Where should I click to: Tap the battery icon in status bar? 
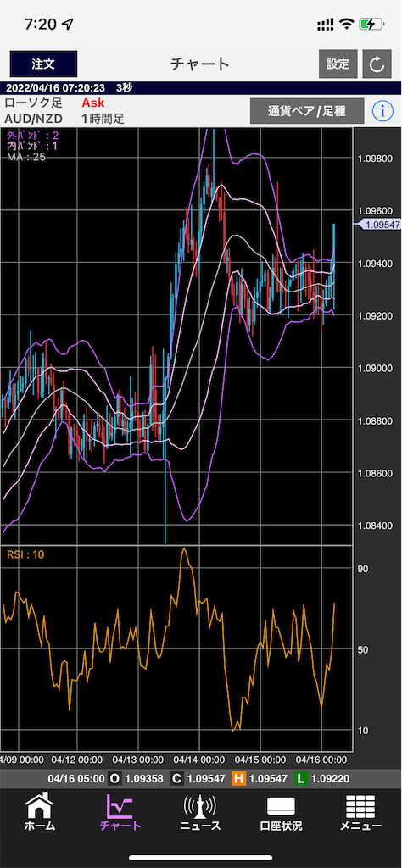tap(371, 25)
